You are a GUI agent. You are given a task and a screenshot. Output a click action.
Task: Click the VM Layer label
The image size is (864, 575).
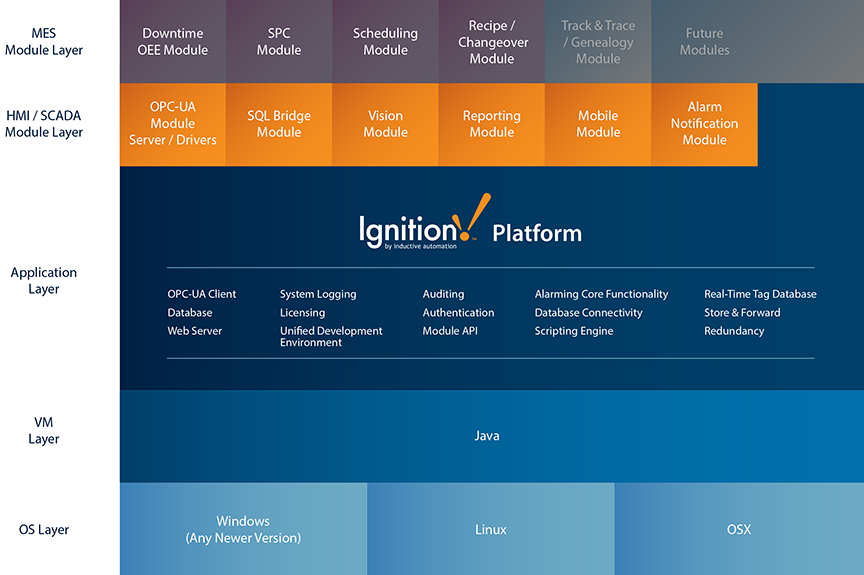pyautogui.click(x=44, y=431)
